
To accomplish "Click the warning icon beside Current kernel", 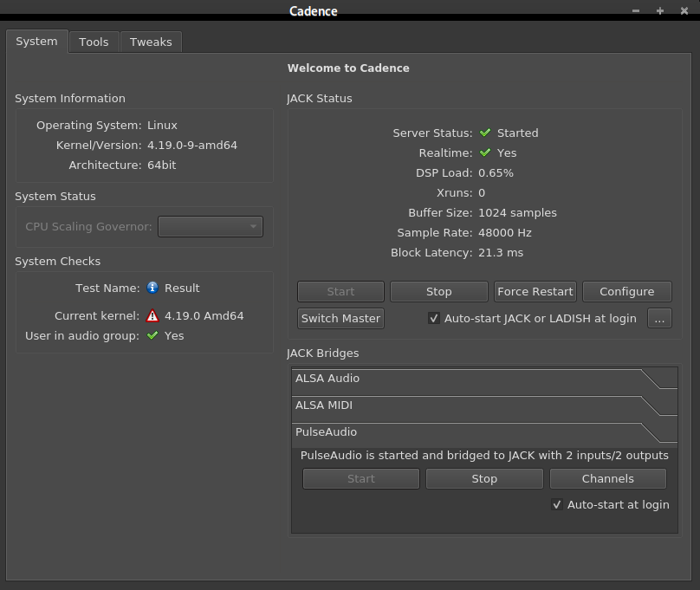I will pos(152,316).
